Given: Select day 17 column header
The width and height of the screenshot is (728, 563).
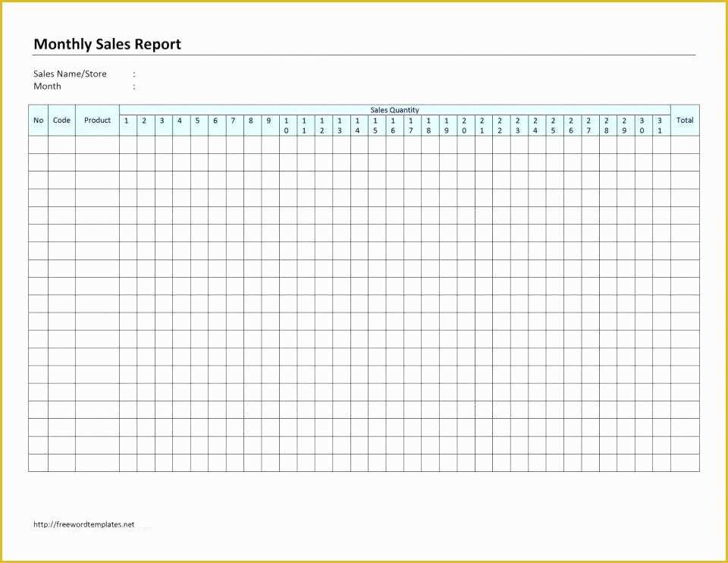Looking at the screenshot, I should pos(413,125).
